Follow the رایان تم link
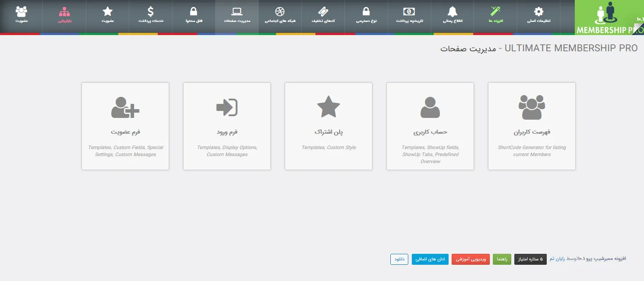Screen dimensions: 644x281 point(558,259)
